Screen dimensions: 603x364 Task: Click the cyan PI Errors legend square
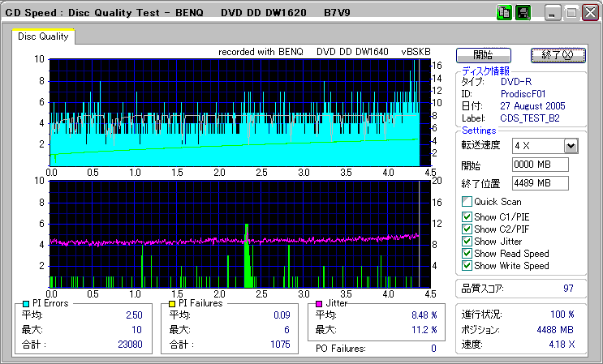27,303
